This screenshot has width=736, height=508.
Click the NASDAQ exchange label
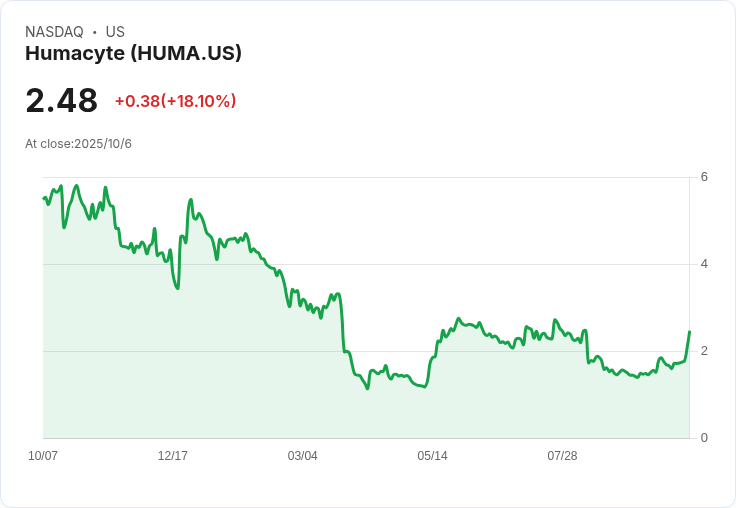pos(54,32)
